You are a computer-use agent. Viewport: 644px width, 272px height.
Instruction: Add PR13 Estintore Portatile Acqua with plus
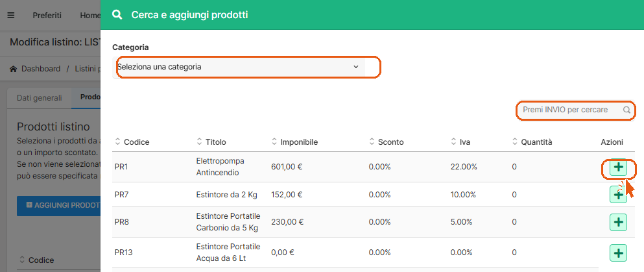pos(618,253)
